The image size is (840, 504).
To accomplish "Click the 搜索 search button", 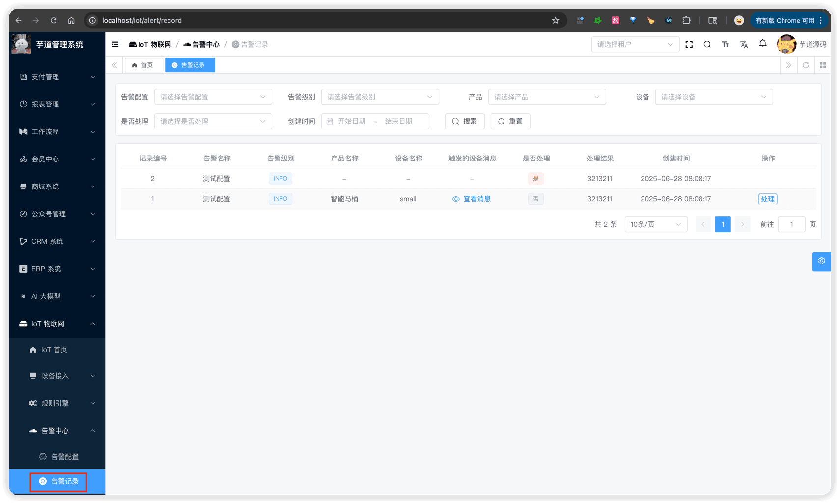I will 464,121.
